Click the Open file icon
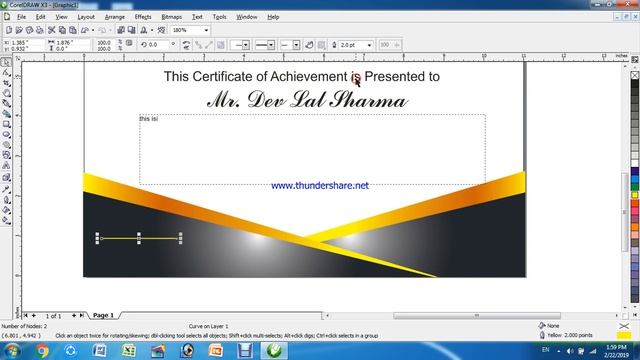The height and width of the screenshot is (360, 640). pos(19,30)
